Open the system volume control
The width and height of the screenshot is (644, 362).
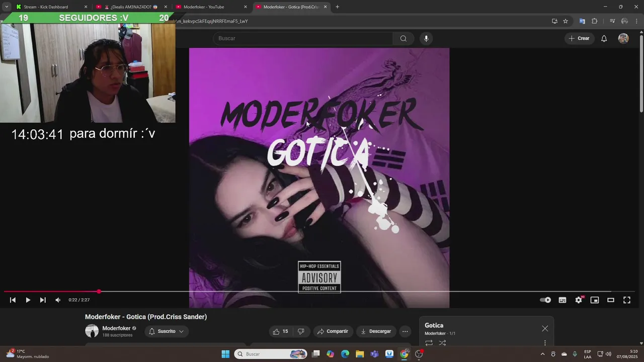click(x=608, y=354)
